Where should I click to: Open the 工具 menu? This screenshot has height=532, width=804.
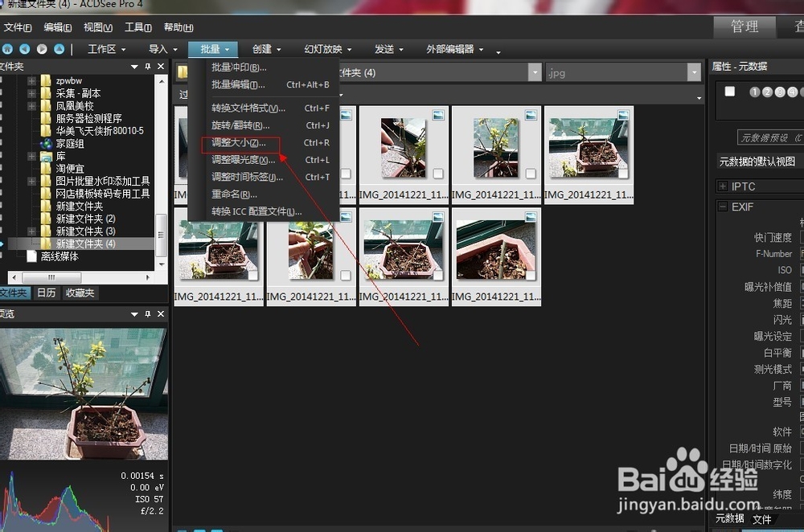click(x=138, y=27)
